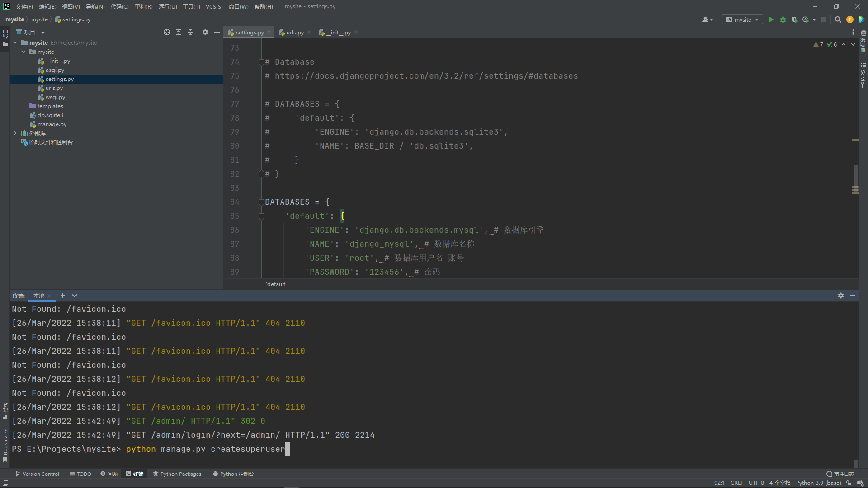Open the Django databases docs link
Screen dimensions: 868x488
(426, 76)
